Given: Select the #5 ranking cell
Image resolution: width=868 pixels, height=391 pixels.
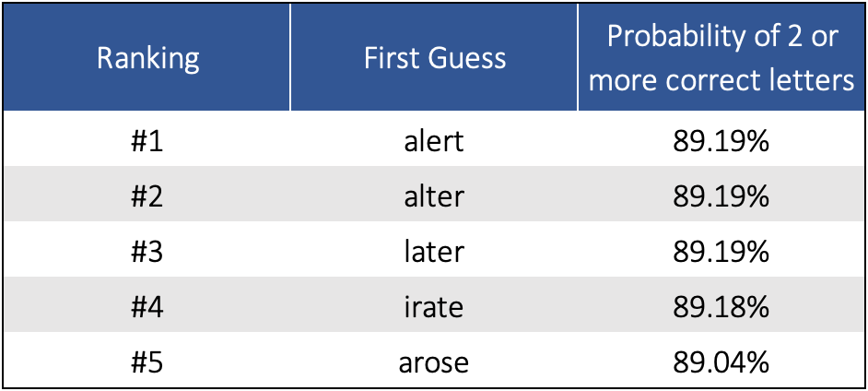Looking at the screenshot, I should tap(147, 362).
